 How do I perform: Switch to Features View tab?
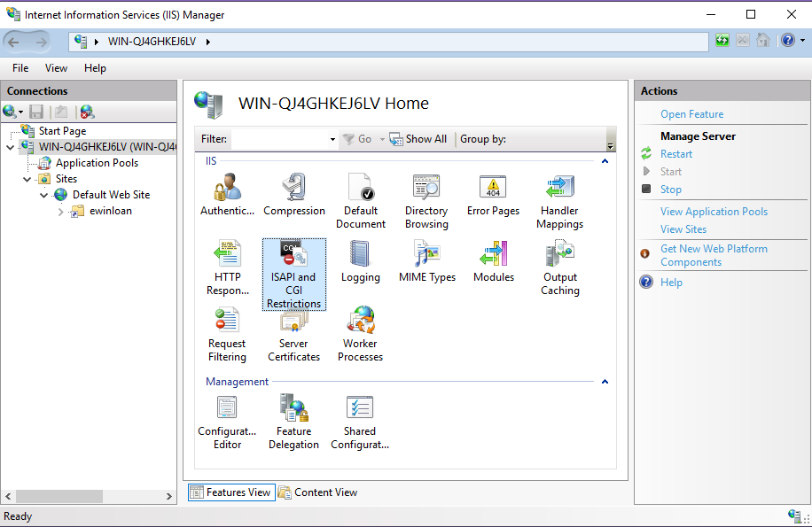pyautogui.click(x=231, y=492)
